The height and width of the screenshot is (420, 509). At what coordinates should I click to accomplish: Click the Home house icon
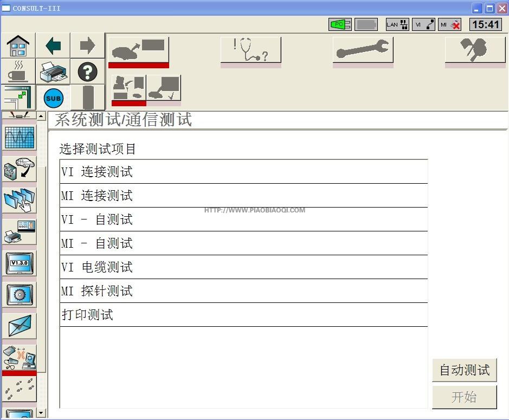click(18, 46)
